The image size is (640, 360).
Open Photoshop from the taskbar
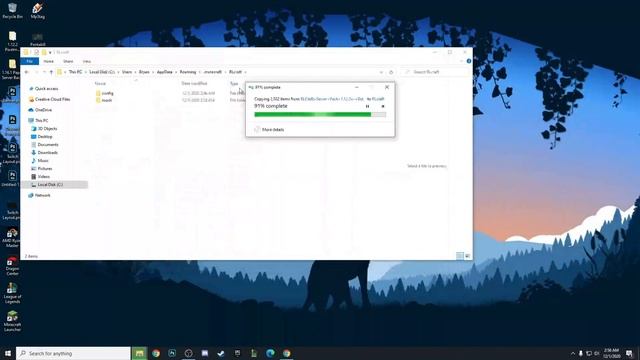pyautogui.click(x=172, y=353)
